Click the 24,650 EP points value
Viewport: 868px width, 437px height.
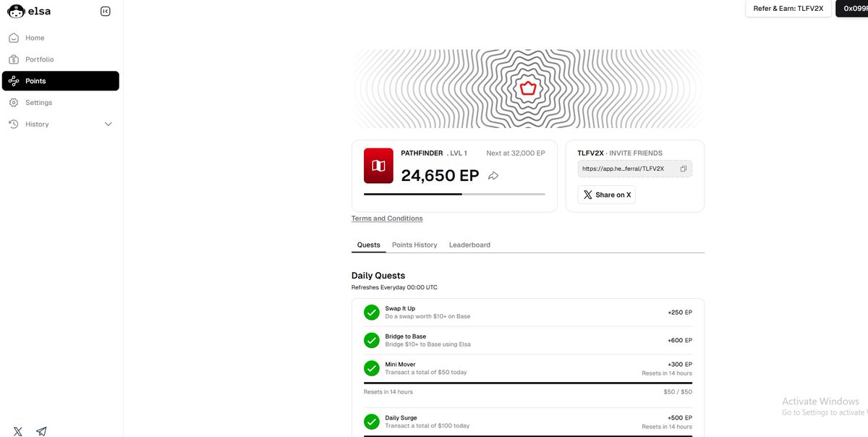[x=440, y=176]
